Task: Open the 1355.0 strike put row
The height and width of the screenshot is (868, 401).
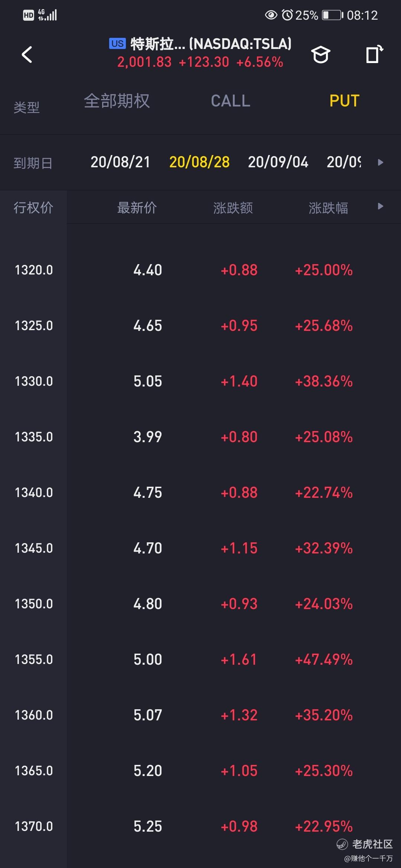Action: pyautogui.click(x=200, y=660)
